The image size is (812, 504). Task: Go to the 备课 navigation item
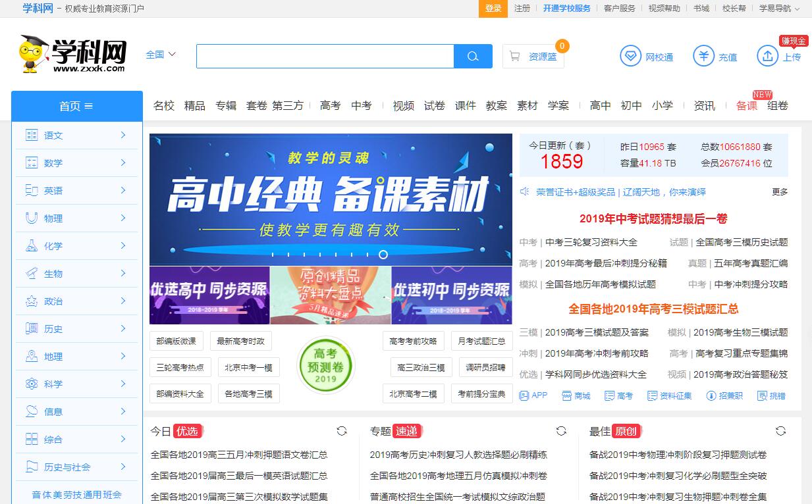(746, 105)
